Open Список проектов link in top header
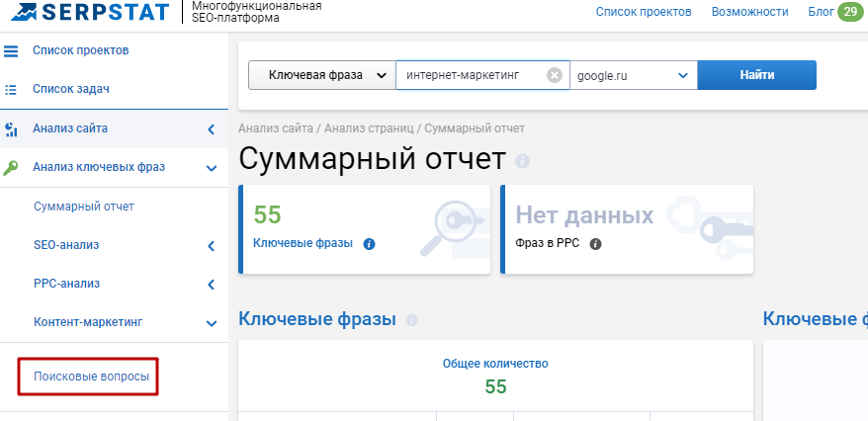Screen dimensions: 868x421 (x=644, y=12)
